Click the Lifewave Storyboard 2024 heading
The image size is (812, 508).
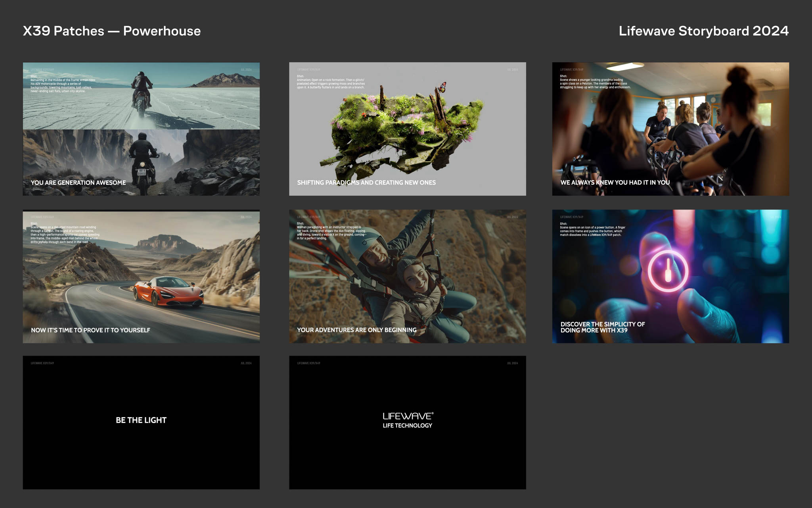point(703,31)
